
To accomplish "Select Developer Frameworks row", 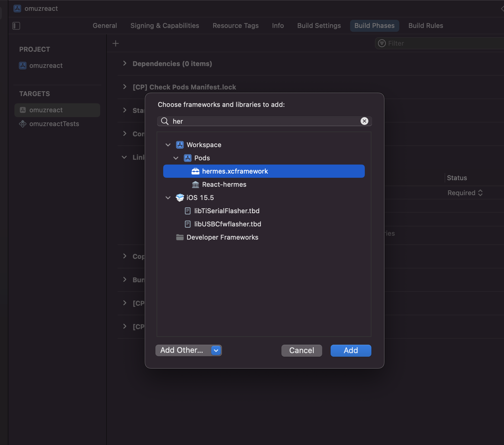I will [264, 237].
